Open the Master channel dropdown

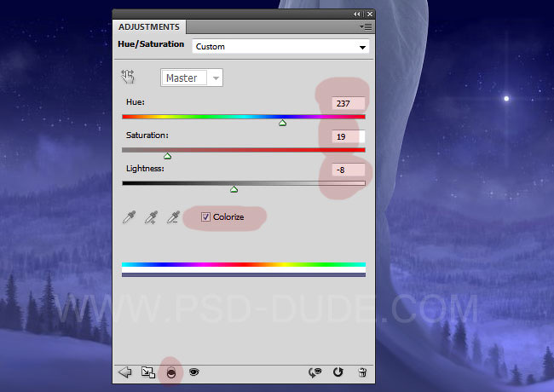pos(192,78)
